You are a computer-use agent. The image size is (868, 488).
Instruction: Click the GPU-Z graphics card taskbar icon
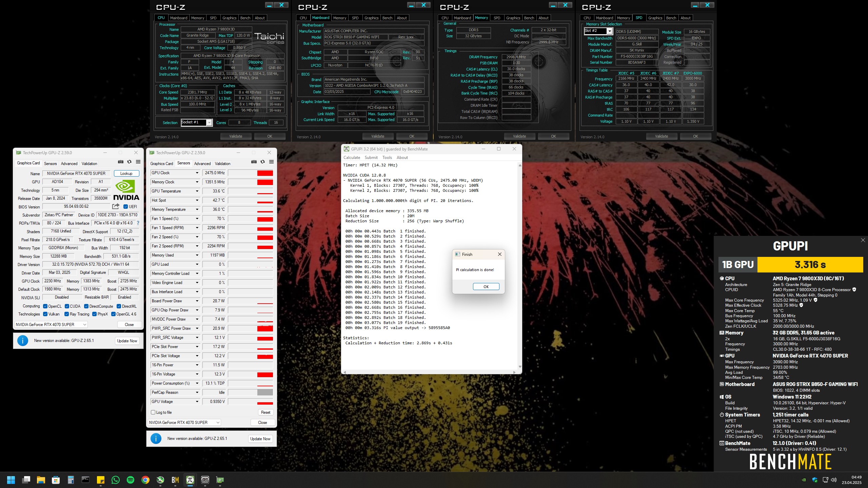click(x=220, y=480)
